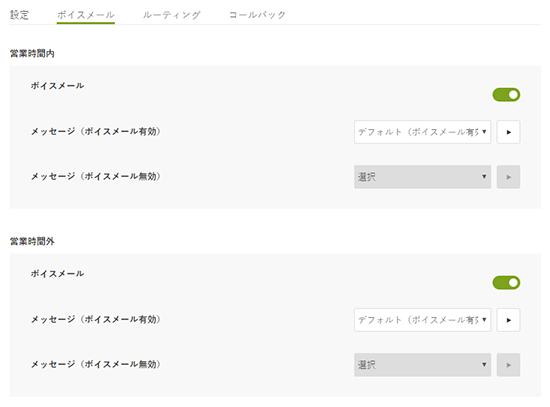Open the デフォルト dropdown in 営業時間内
The width and height of the screenshot is (550, 407).
coord(422,132)
